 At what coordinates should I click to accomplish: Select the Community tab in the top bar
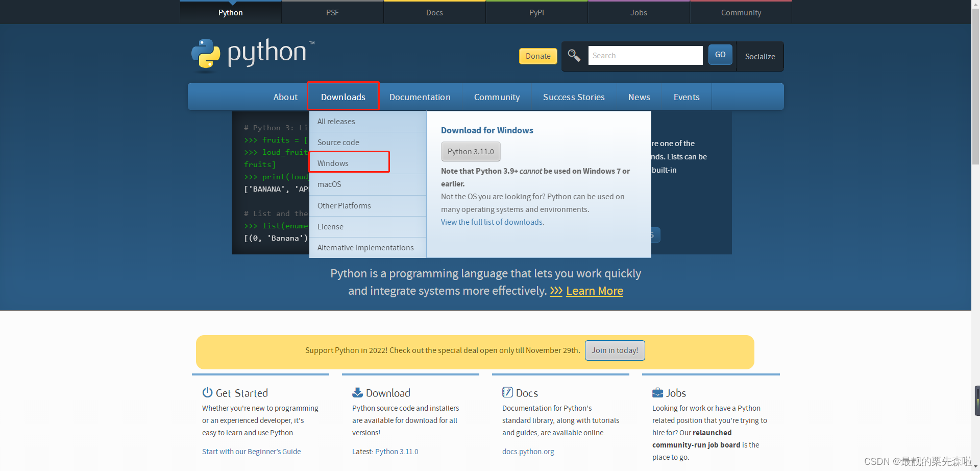(x=741, y=12)
